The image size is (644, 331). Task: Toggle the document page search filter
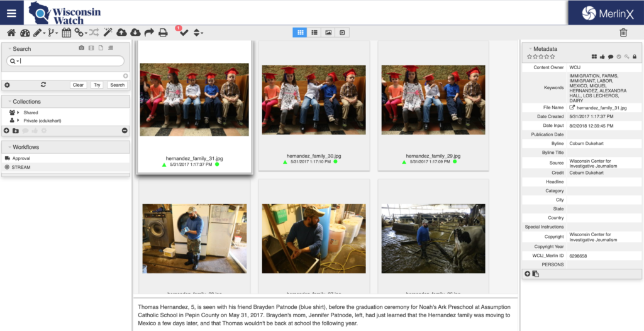coord(101,48)
